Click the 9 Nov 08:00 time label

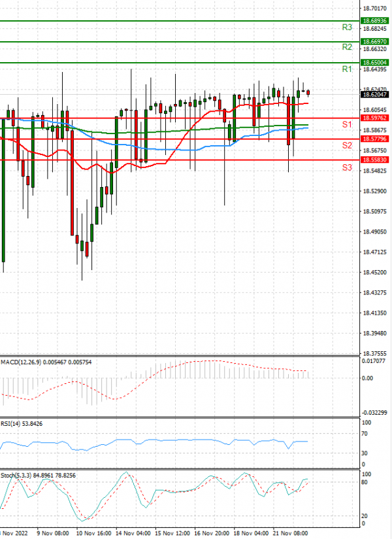(53, 533)
